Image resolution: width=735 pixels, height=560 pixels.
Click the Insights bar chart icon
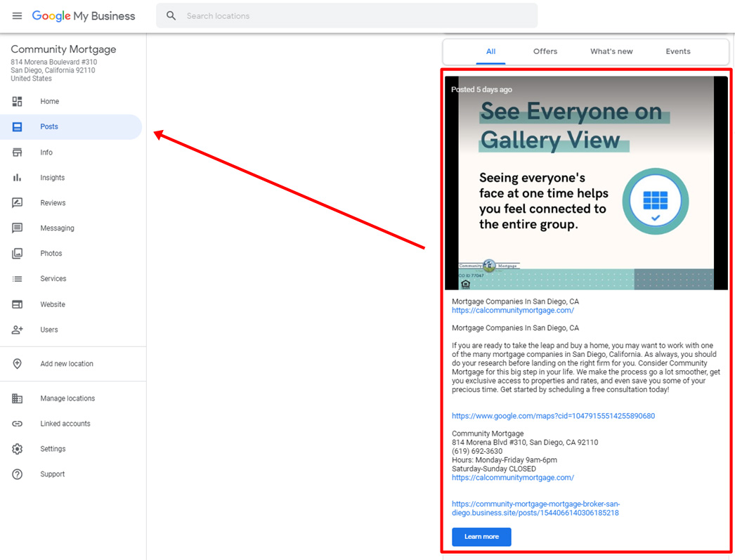coord(18,178)
